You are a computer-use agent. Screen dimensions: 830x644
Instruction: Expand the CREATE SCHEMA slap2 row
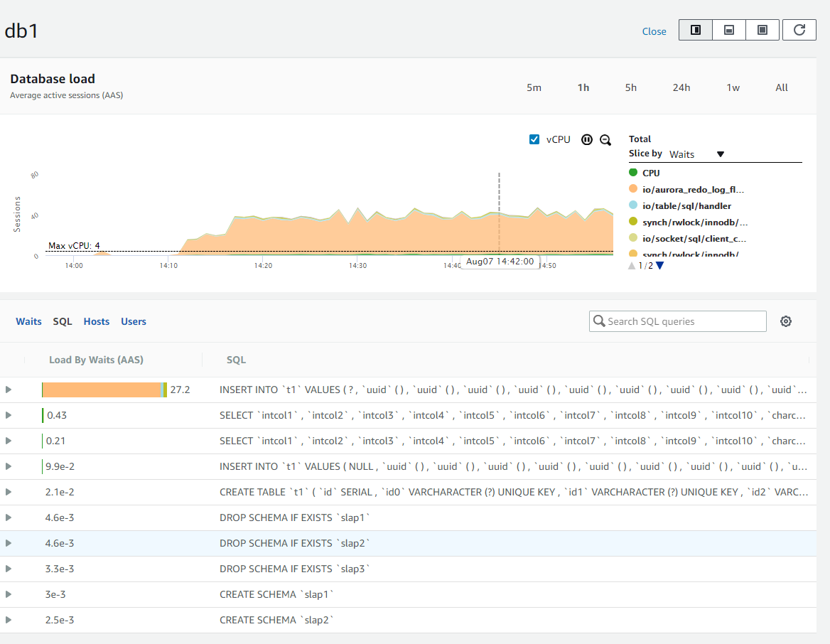(9, 620)
